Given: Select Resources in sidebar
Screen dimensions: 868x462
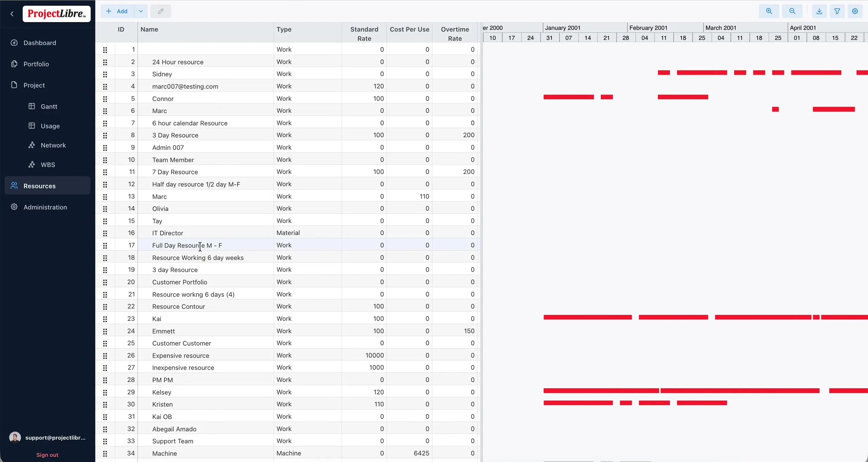Looking at the screenshot, I should tap(47, 186).
